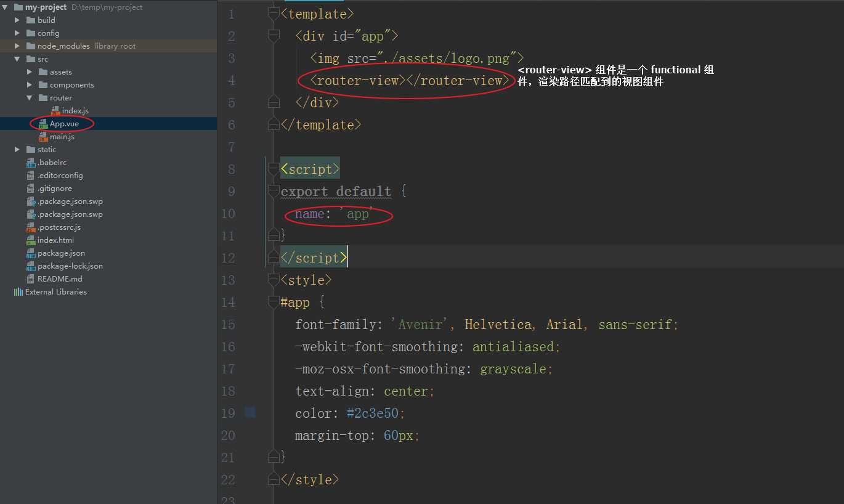Screen dimensions: 844x504
Task: Click the build folder icon
Action: click(x=31, y=20)
